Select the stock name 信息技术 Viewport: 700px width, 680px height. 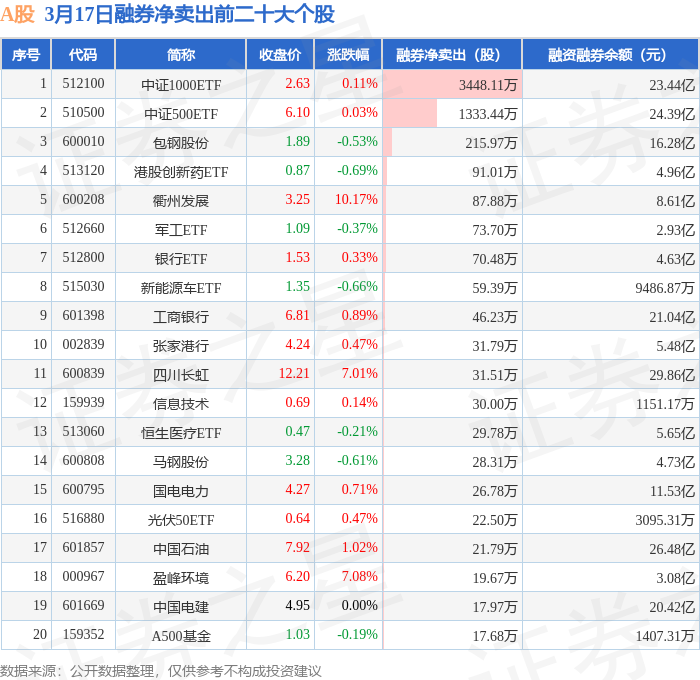[181, 404]
